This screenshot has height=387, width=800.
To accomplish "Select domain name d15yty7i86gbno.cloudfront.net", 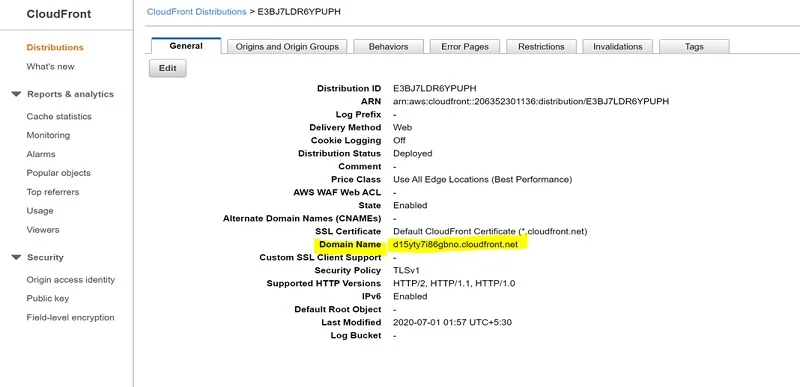I will pos(456,245).
